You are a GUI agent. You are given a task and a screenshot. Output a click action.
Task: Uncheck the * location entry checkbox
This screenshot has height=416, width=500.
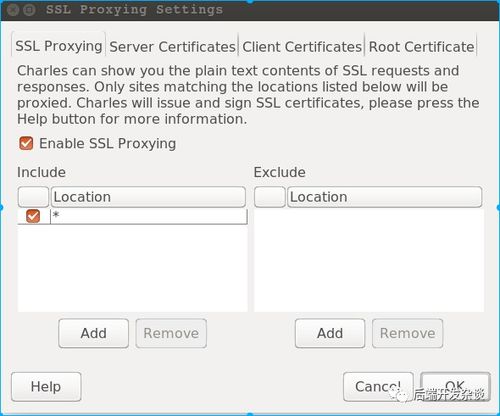click(x=33, y=216)
